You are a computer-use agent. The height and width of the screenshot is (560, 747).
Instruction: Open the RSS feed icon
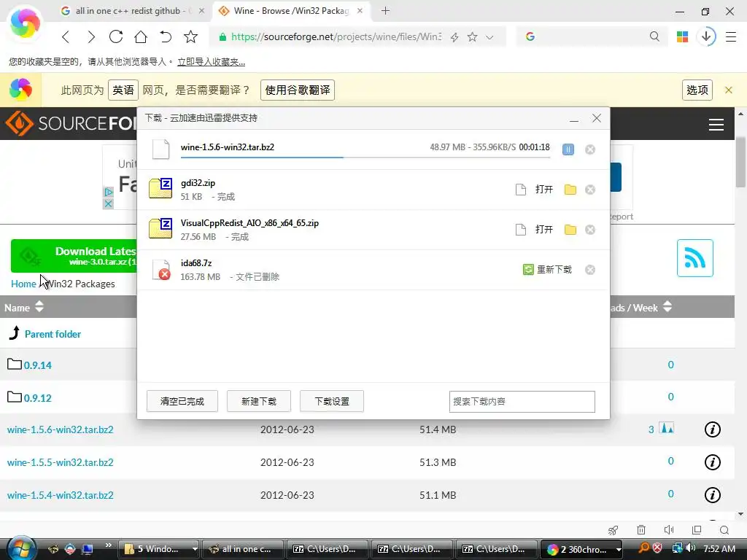[x=694, y=258]
